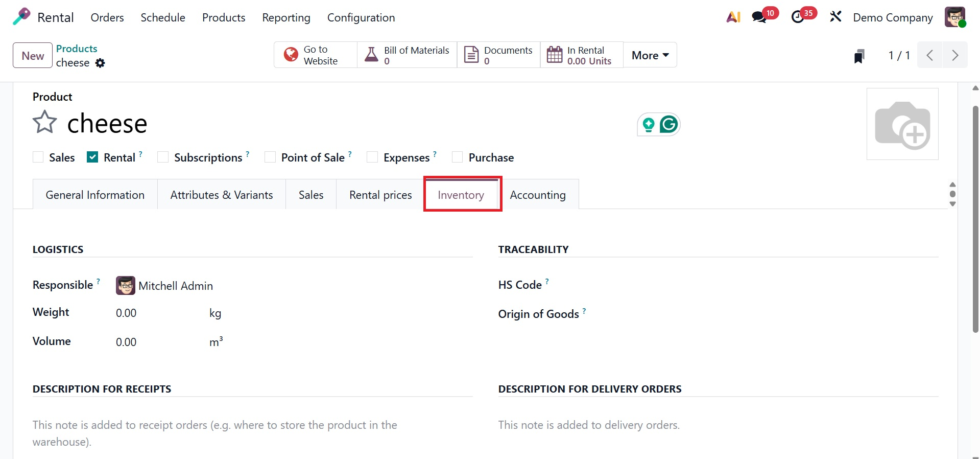Mark cheese product as favorite star

[x=45, y=122]
